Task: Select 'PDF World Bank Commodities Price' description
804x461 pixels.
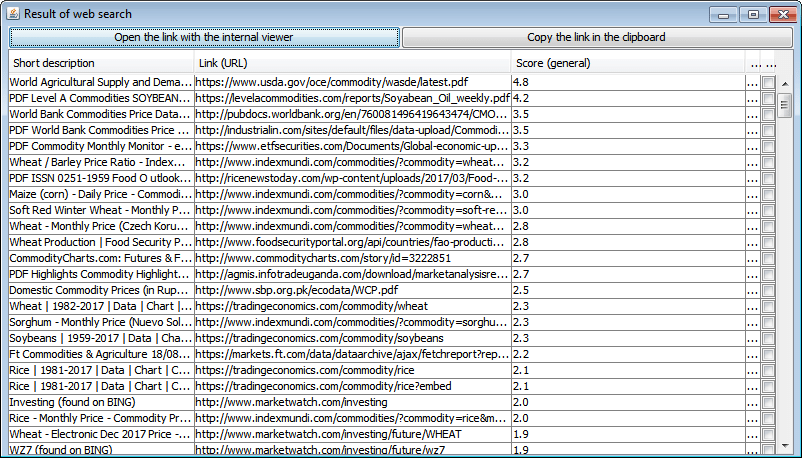Action: point(100,130)
